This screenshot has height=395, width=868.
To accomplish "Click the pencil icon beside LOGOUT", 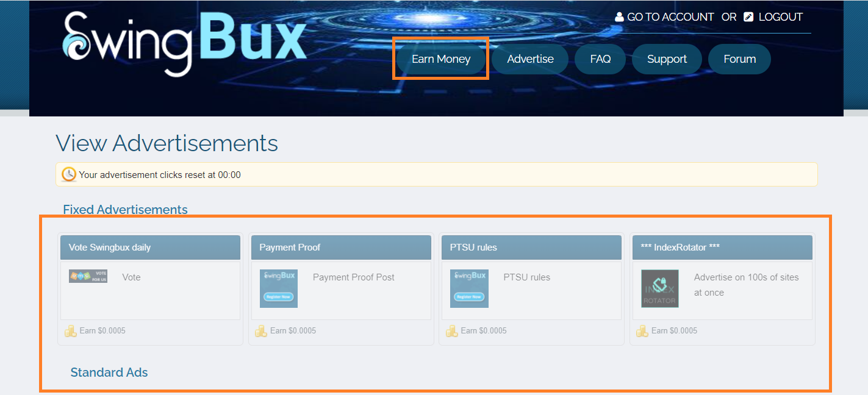I will (x=748, y=17).
